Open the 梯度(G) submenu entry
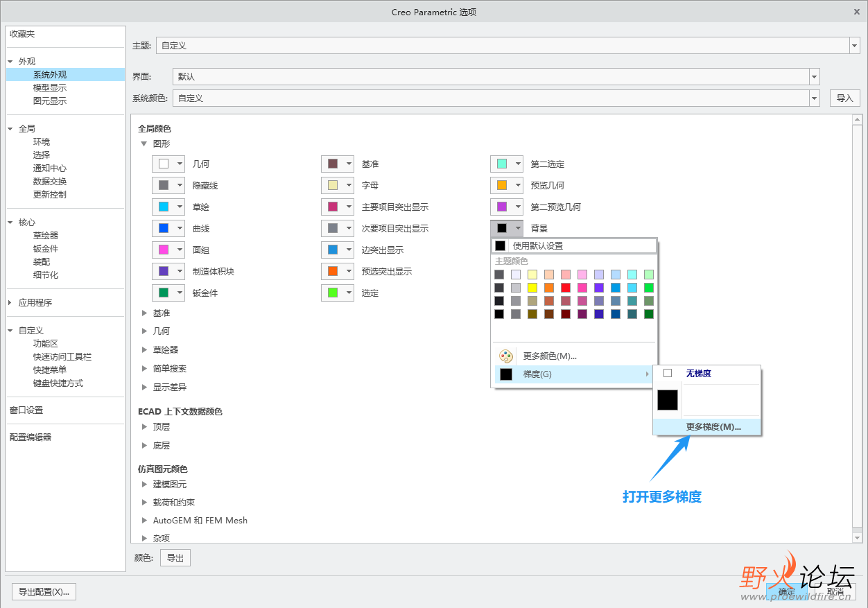The width and height of the screenshot is (868, 608). (574, 374)
